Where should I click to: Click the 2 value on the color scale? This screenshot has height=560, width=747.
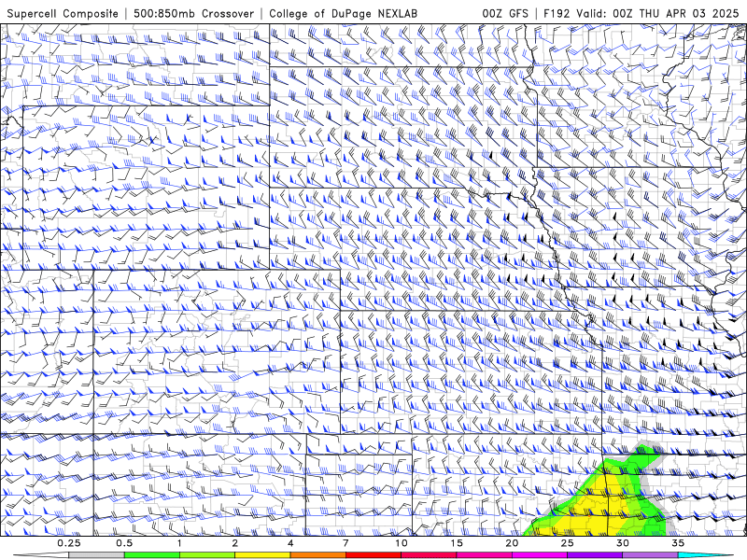click(235, 543)
